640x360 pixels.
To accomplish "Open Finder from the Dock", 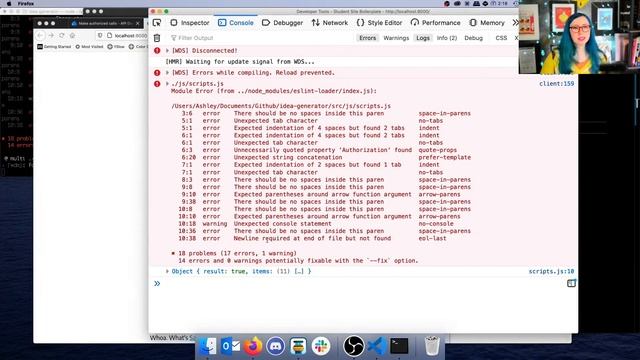I will [x=208, y=346].
